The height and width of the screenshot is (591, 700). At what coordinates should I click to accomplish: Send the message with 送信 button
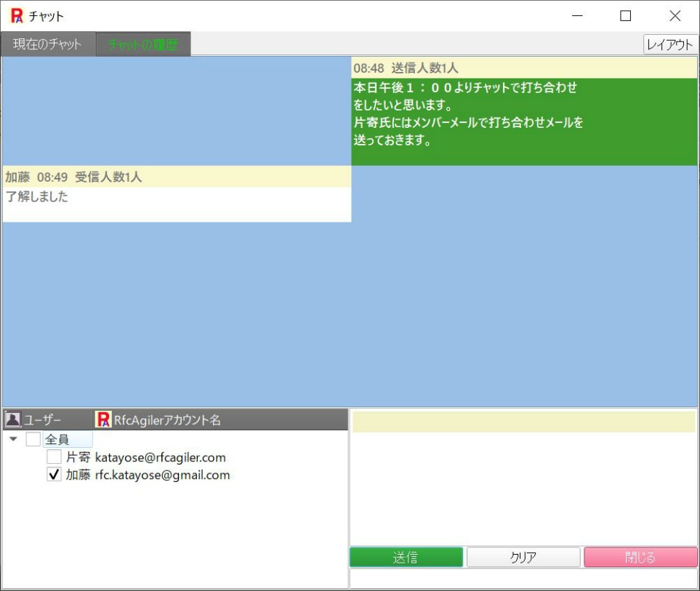[x=406, y=557]
